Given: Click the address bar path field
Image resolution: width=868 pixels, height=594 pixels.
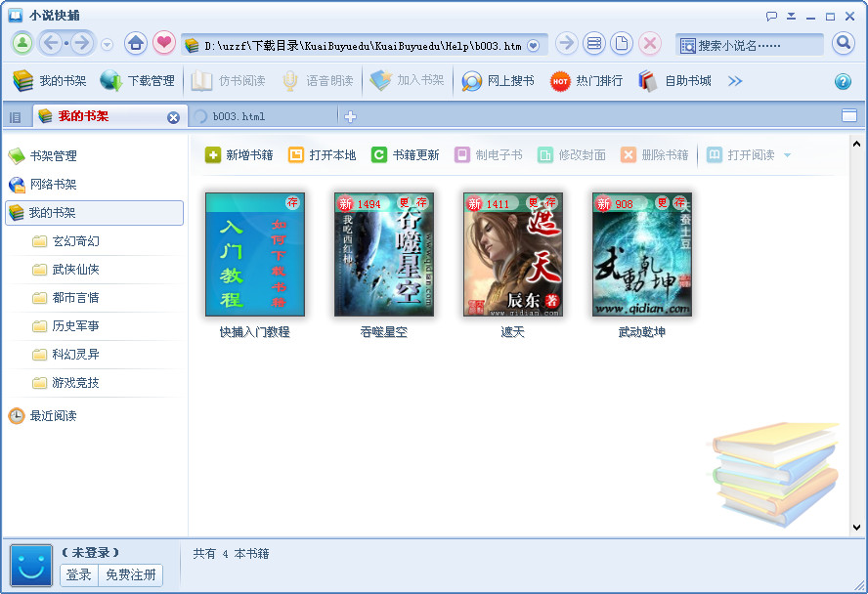Looking at the screenshot, I should coord(364,46).
